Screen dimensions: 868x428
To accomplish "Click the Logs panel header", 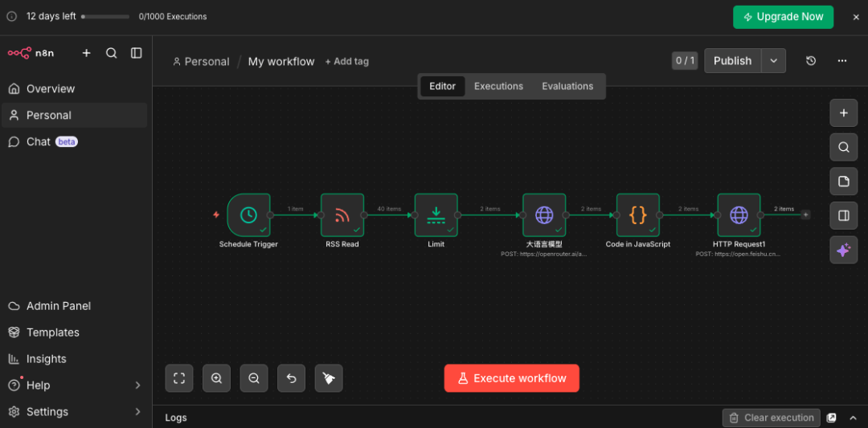I will point(176,418).
